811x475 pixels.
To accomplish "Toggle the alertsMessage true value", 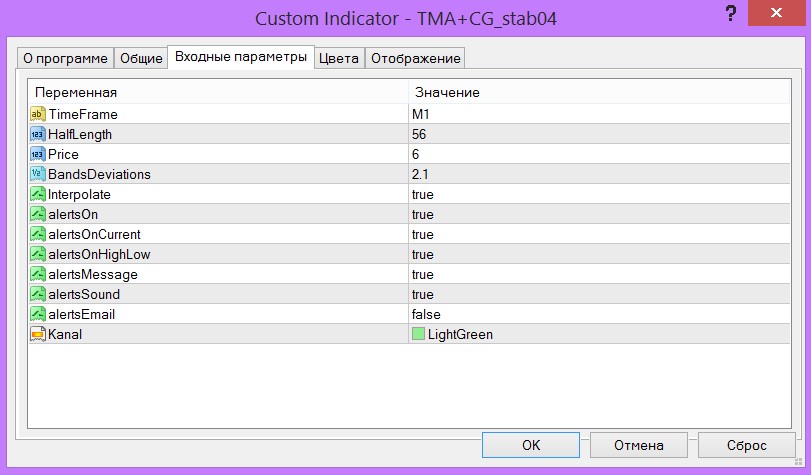I will coord(599,274).
